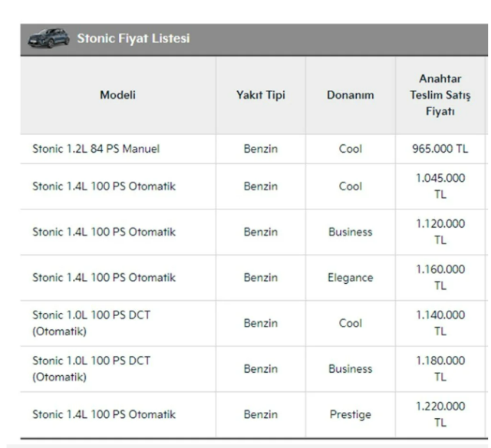Select the 1.4L Otomatik model in Business row

tap(104, 232)
